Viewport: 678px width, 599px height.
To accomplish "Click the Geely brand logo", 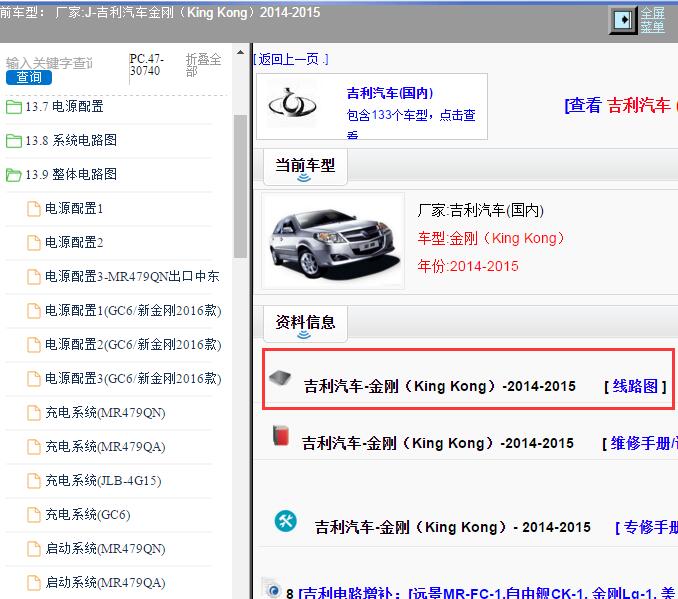I will 292,104.
